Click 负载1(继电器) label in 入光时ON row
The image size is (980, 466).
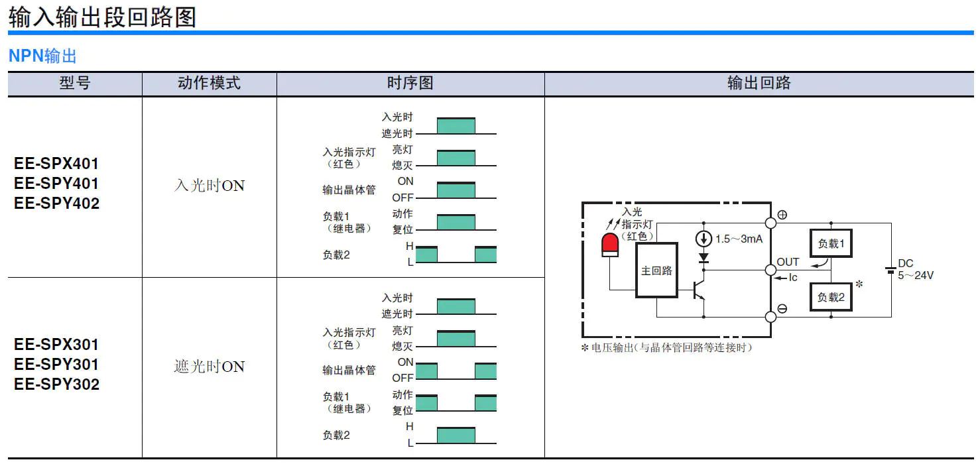click(x=347, y=222)
